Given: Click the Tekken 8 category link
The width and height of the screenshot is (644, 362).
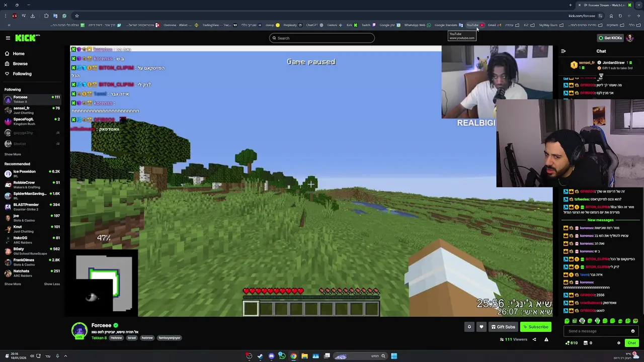Looking at the screenshot, I should 99,338.
